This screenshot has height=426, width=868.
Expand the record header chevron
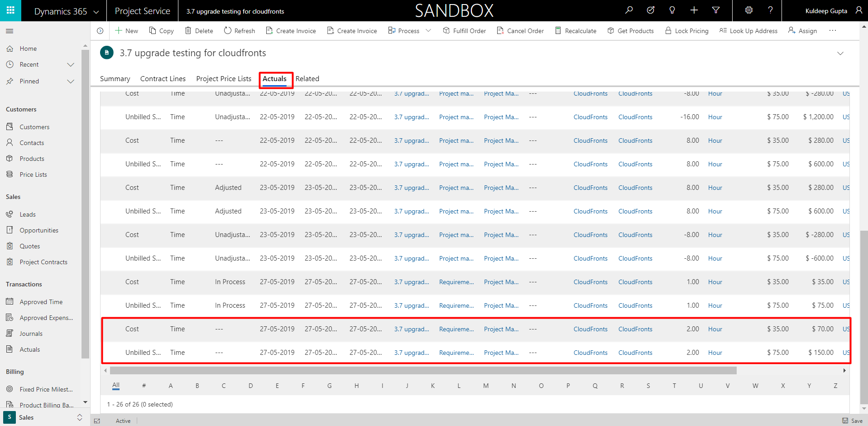point(840,53)
